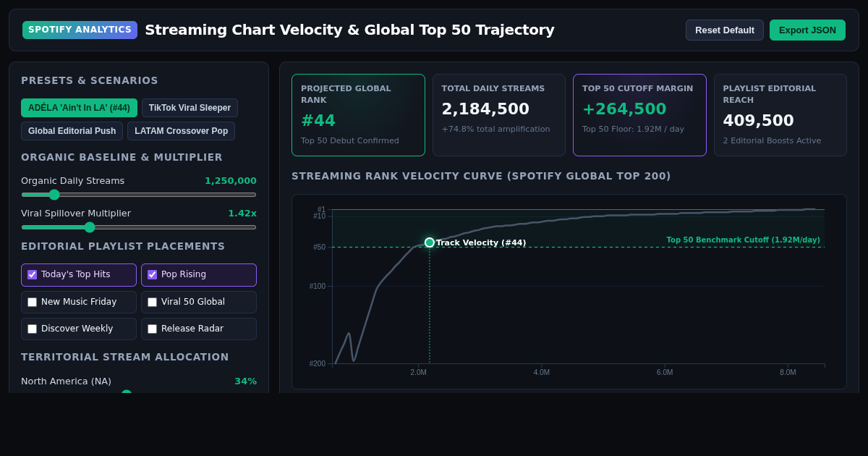Image resolution: width=868 pixels, height=456 pixels.
Task: Enable Discover Weekly placement
Action: (32, 329)
